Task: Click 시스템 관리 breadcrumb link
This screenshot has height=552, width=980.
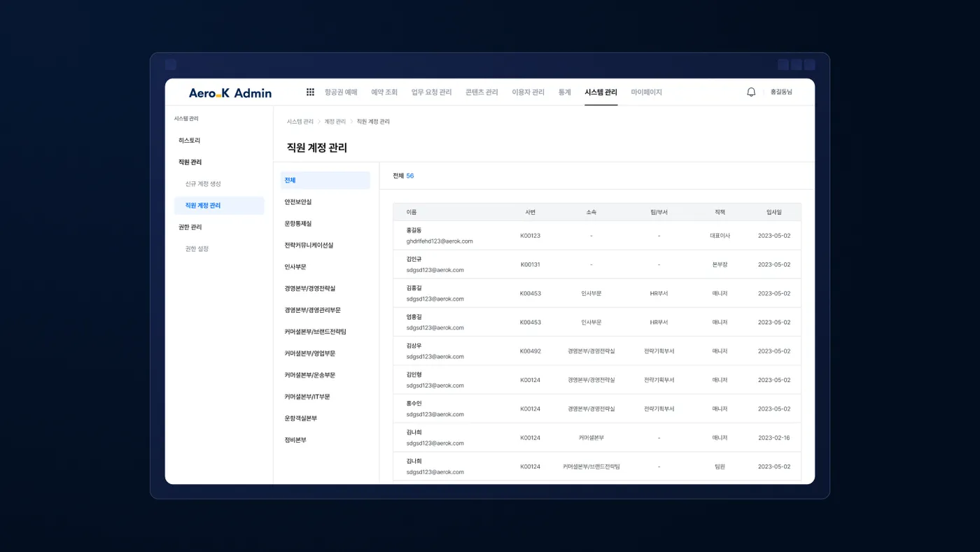Action: (x=300, y=122)
